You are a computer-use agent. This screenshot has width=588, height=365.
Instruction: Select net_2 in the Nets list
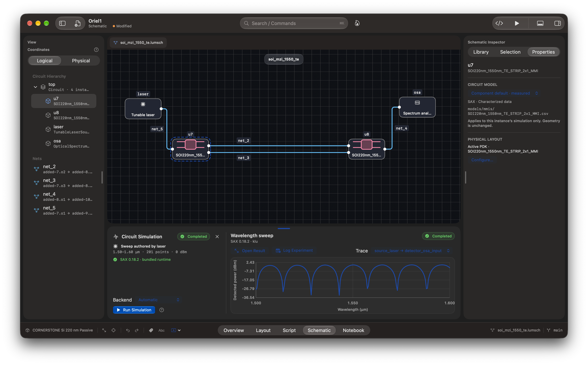click(x=64, y=169)
